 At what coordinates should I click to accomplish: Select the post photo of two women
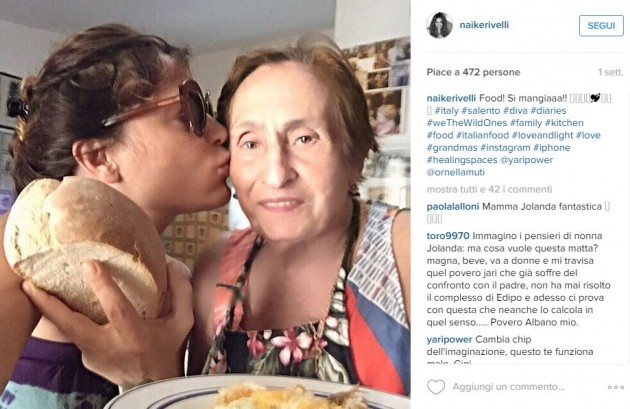point(205,204)
